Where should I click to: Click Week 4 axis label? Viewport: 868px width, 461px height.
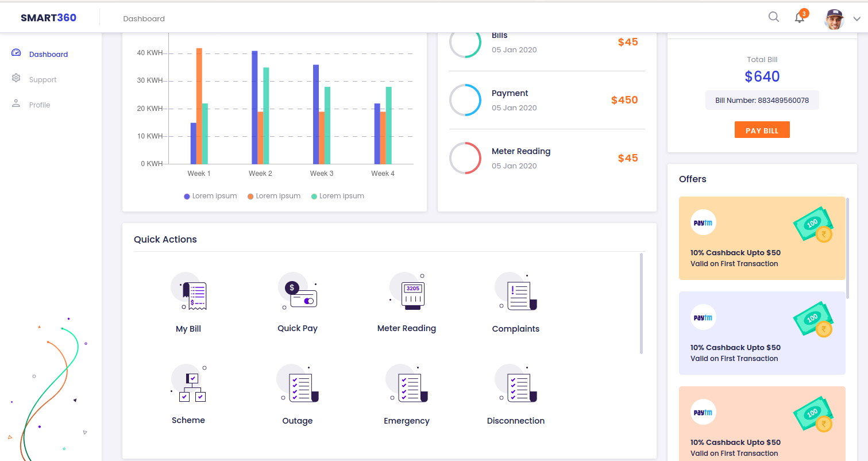[x=383, y=173]
